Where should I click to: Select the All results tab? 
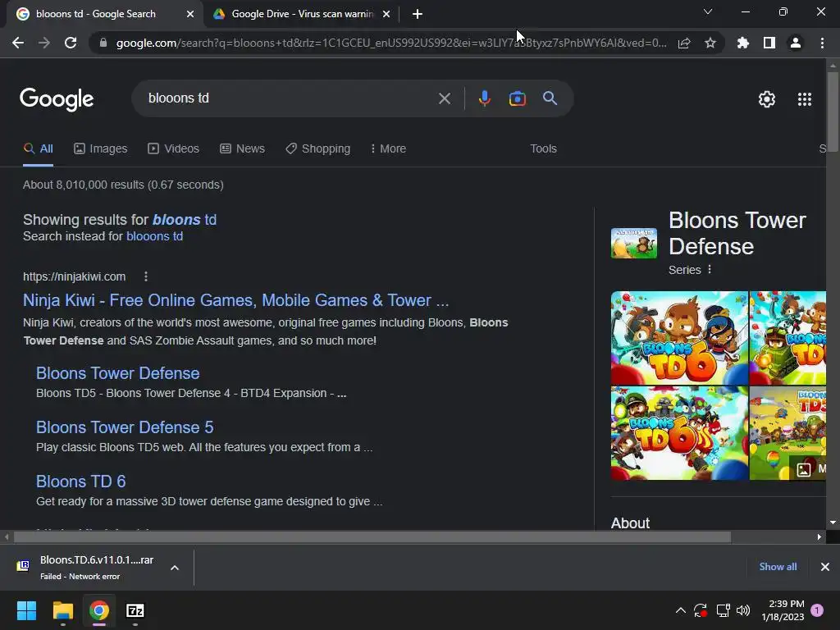(38, 149)
